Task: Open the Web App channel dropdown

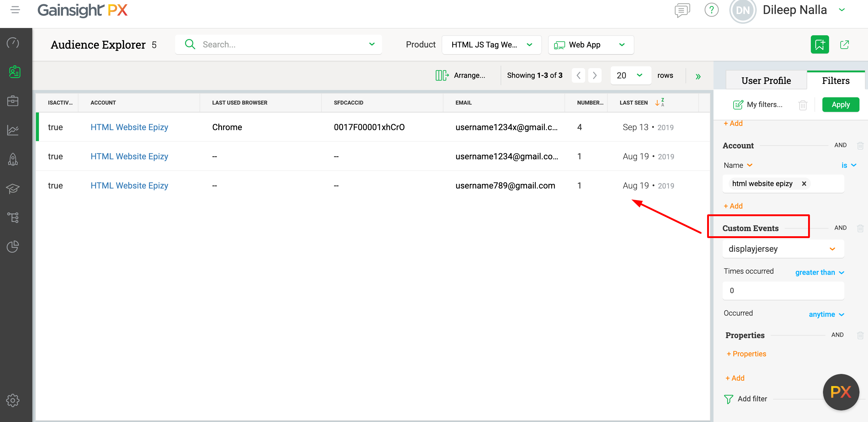Action: coord(591,45)
